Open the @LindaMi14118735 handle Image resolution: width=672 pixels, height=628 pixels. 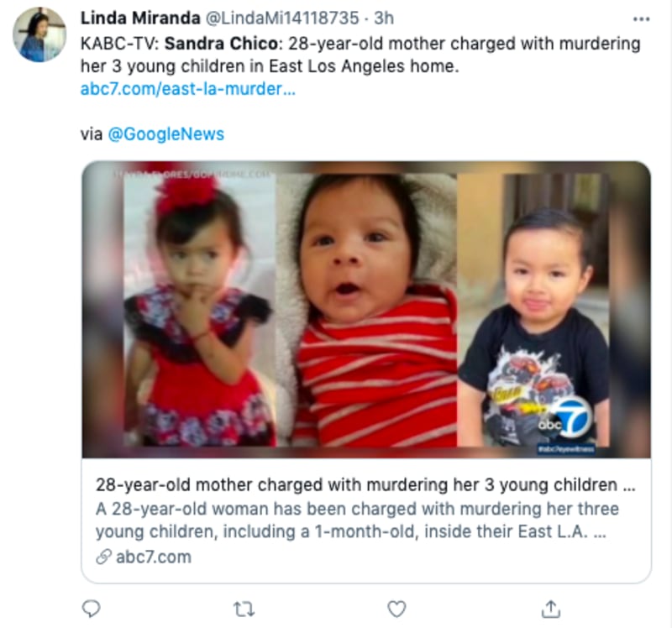[282, 18]
